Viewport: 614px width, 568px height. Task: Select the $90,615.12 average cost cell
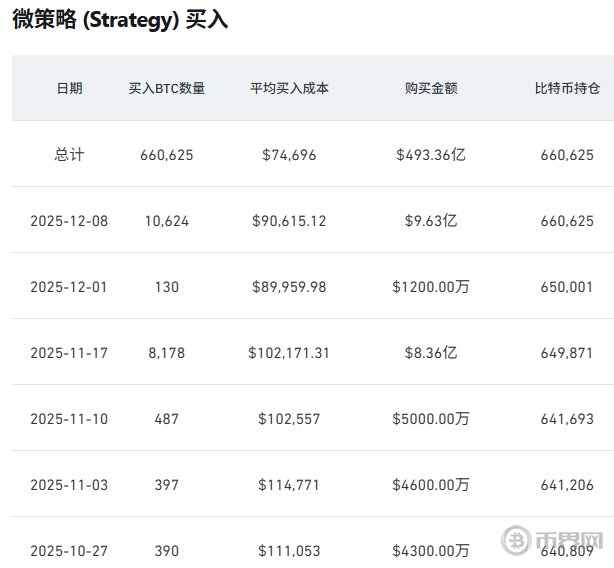click(x=289, y=220)
